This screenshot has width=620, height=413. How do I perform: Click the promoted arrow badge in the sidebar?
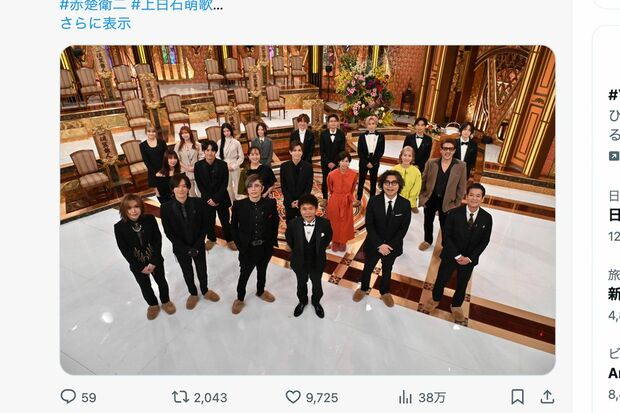click(x=614, y=156)
